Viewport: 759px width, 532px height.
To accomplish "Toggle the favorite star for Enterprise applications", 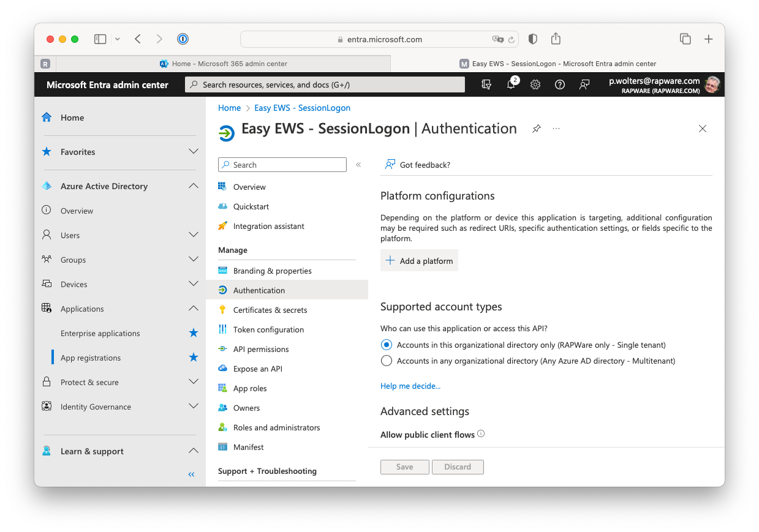I will tap(194, 333).
